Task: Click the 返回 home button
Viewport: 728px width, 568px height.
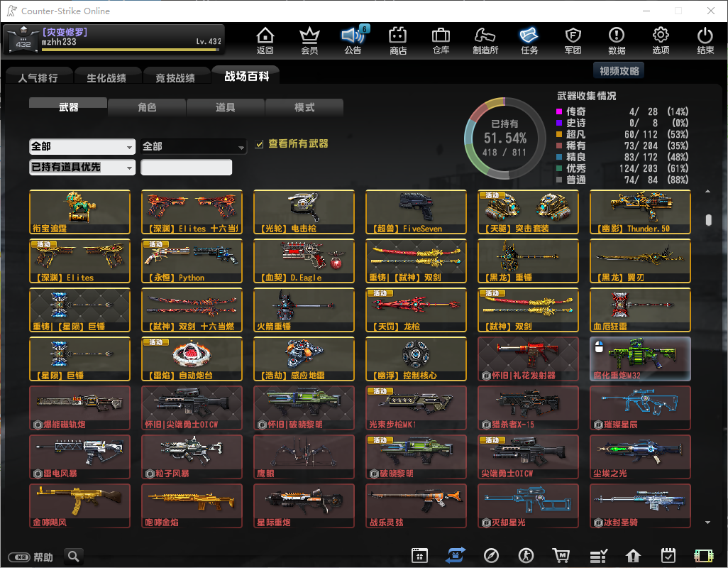Action: point(265,40)
